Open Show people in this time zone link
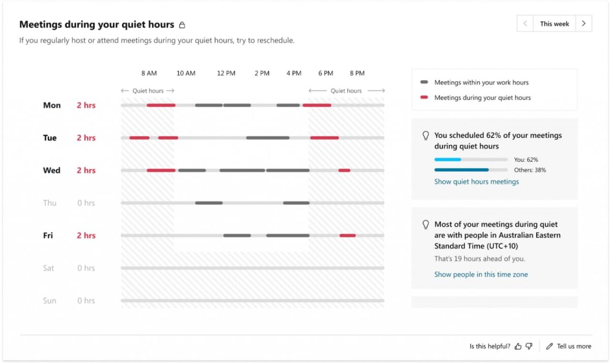 tap(481, 275)
